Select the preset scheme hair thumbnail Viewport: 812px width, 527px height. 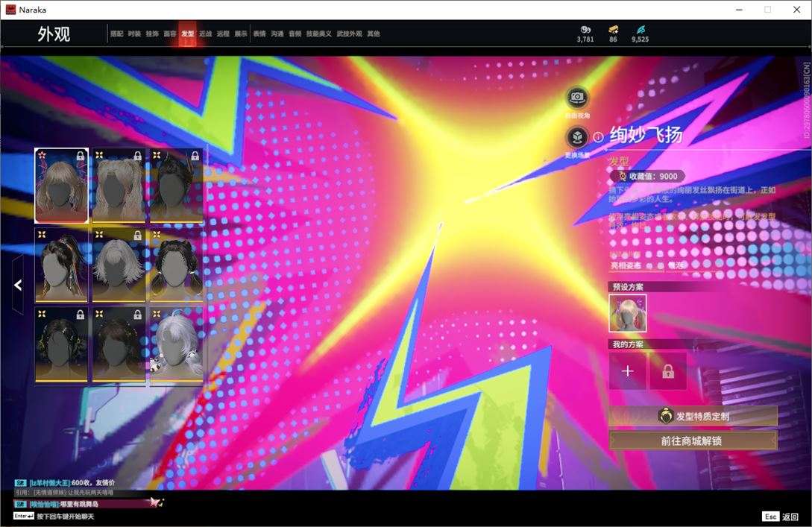pos(628,313)
